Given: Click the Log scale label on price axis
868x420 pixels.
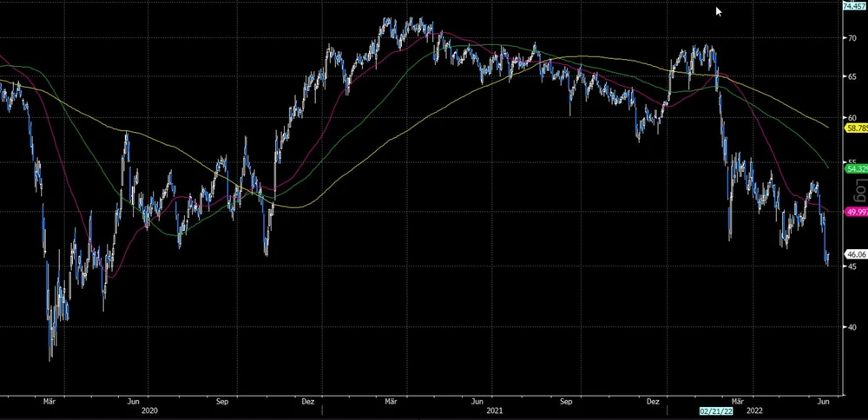Looking at the screenshot, I should (x=860, y=188).
